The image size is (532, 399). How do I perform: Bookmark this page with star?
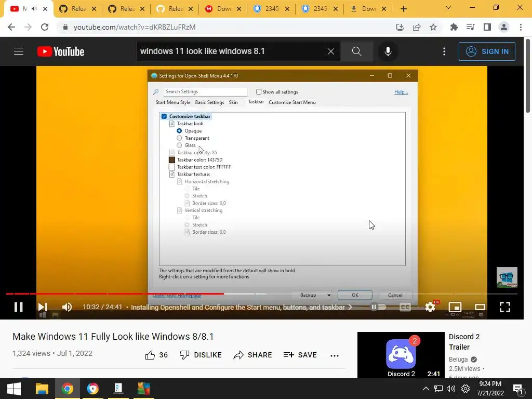(433, 27)
